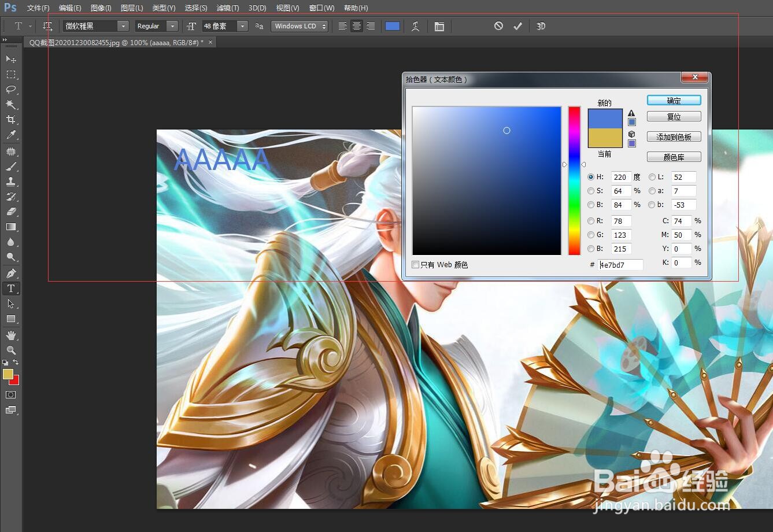Right align the text
773x532 pixels.
click(x=371, y=26)
